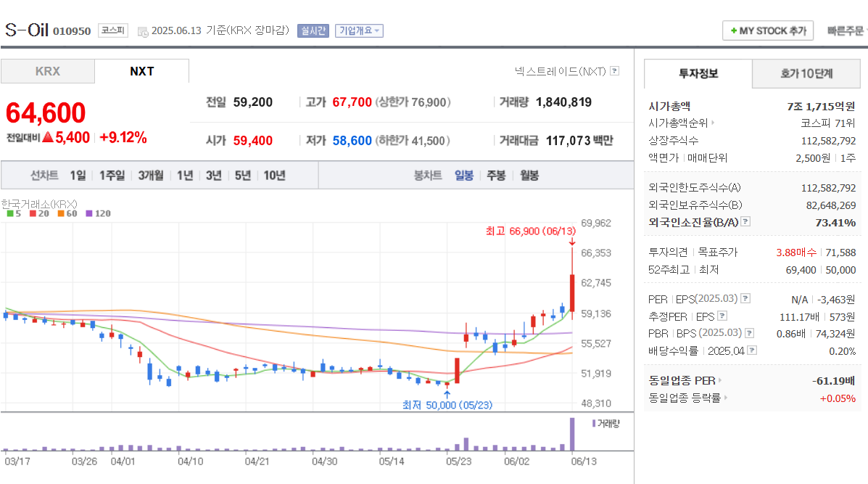Image resolution: width=868 pixels, height=484 pixels.
Task: Click the 저가 value 58,600
Action: coord(352,141)
